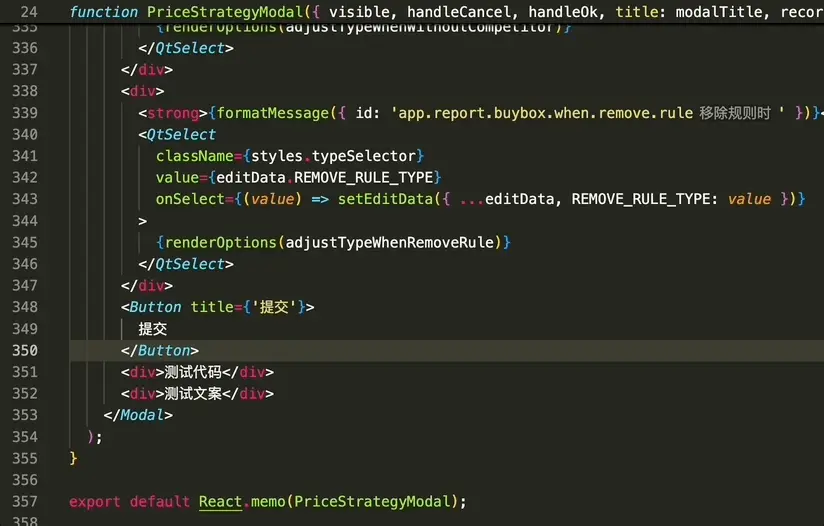824x526 pixels.
Task: Click the 提交 text on line 349
Action: click(153, 329)
